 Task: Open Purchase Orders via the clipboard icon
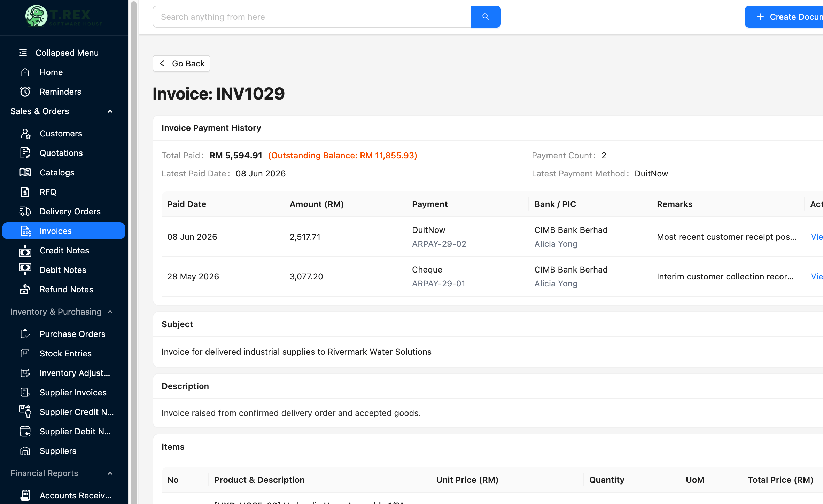25,334
